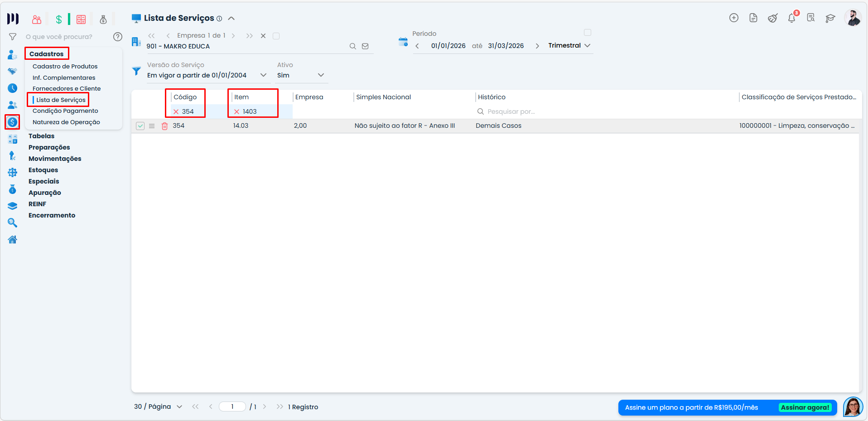
Task: Click the X to clear company selection
Action: tap(263, 36)
